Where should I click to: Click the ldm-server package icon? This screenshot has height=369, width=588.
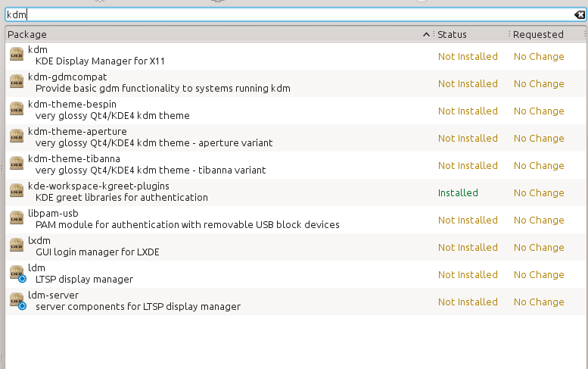click(16, 301)
